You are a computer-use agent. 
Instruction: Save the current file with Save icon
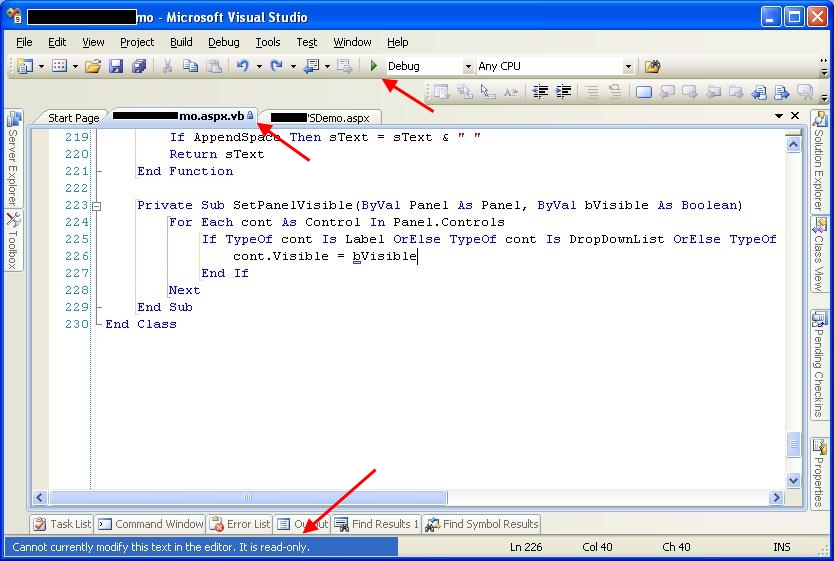click(116, 66)
